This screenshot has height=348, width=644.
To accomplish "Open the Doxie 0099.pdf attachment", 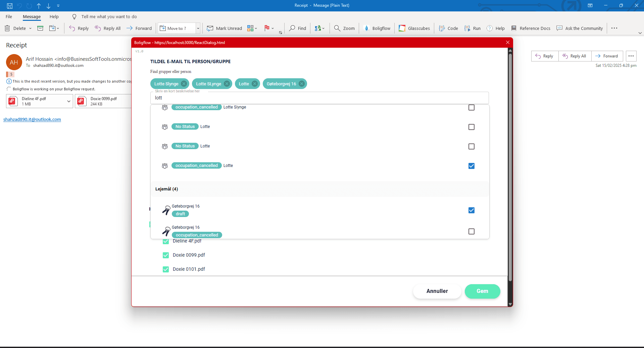I will point(104,101).
